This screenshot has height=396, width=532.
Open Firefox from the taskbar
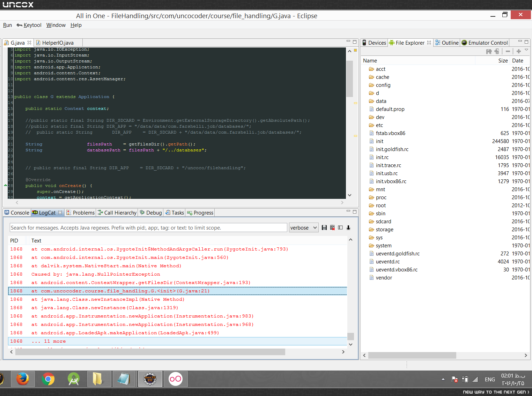[x=23, y=379]
